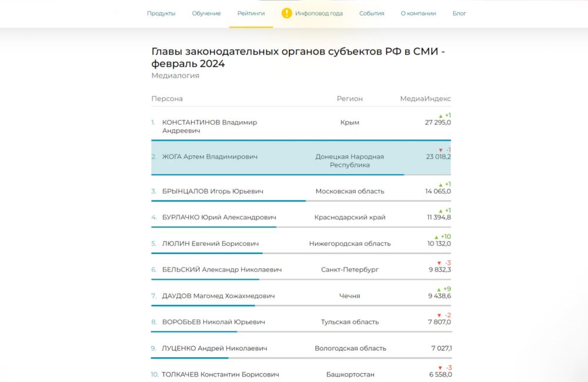
Task: Open Инфоповод года link
Action: [x=319, y=14]
